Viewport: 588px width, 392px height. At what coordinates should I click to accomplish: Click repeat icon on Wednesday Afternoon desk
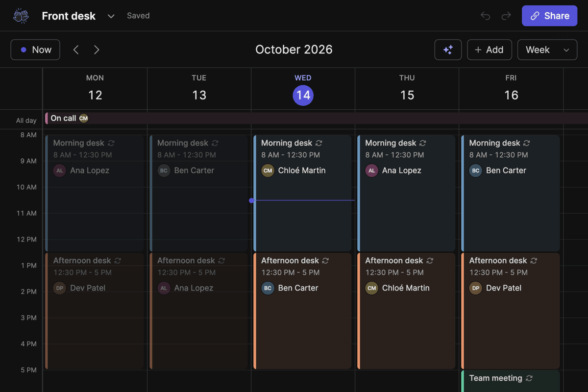point(325,261)
